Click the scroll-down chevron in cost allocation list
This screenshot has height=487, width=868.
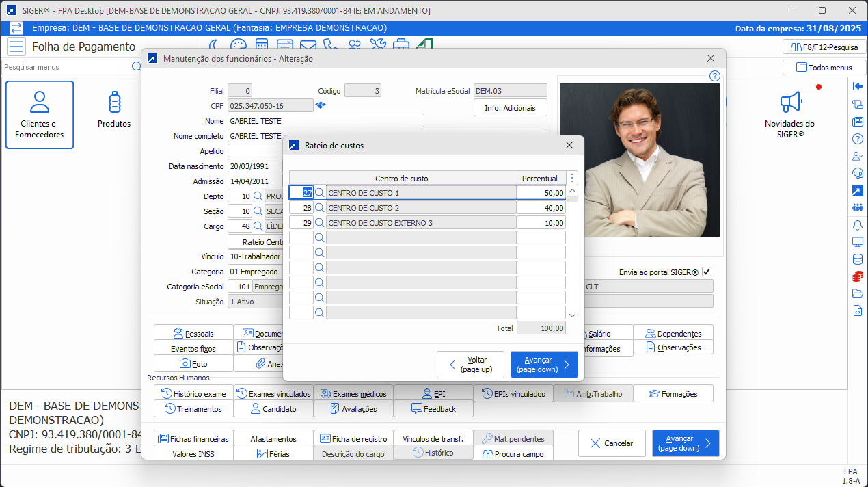[x=572, y=315]
